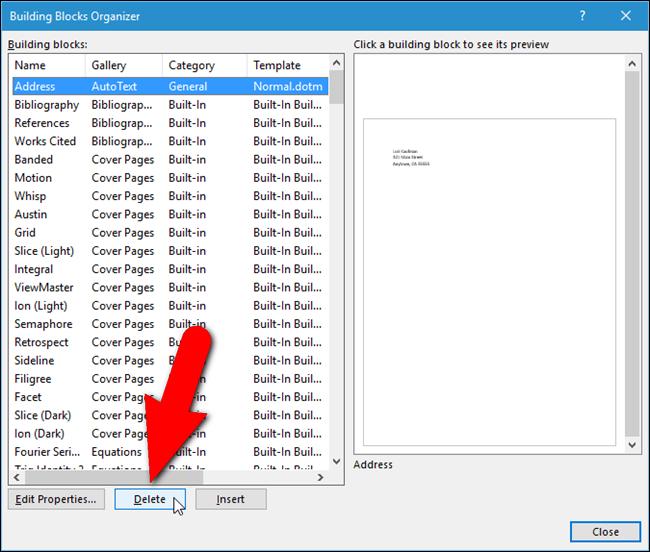Sort list by Gallery column header
The image size is (650, 552).
[124, 65]
